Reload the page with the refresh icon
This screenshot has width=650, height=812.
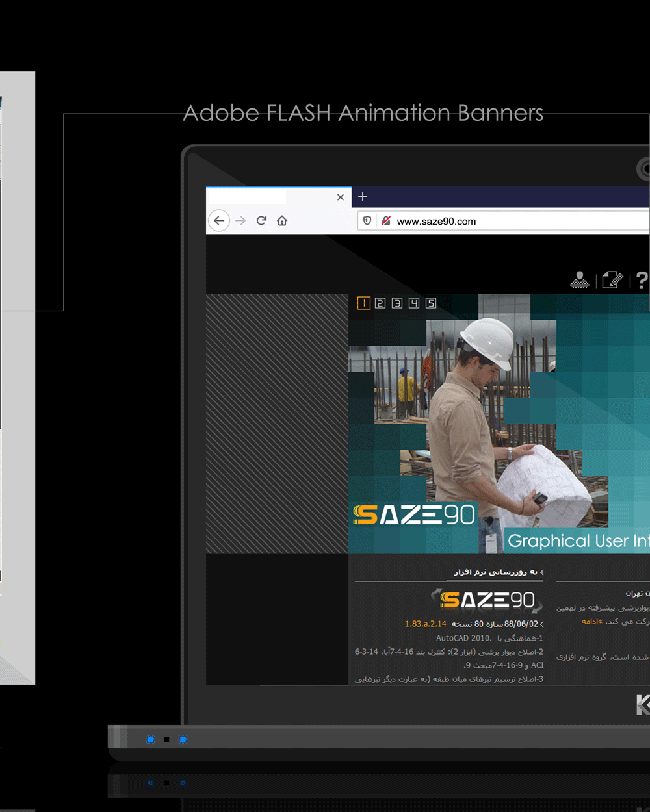click(261, 221)
